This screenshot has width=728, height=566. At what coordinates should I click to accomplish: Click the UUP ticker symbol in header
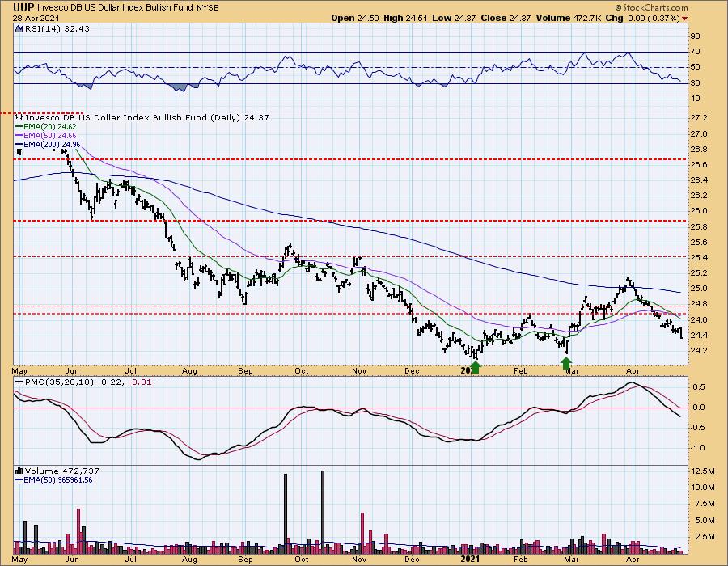[24, 7]
